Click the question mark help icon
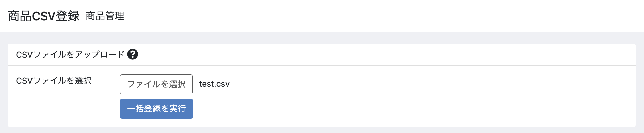Image resolution: width=644 pixels, height=133 pixels. (x=132, y=54)
